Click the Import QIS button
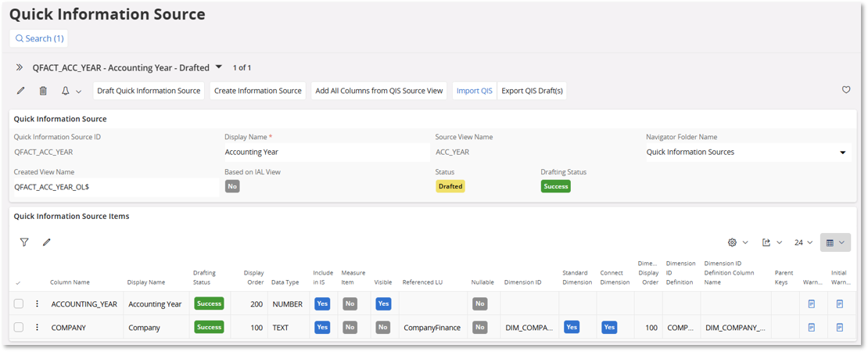 [475, 91]
